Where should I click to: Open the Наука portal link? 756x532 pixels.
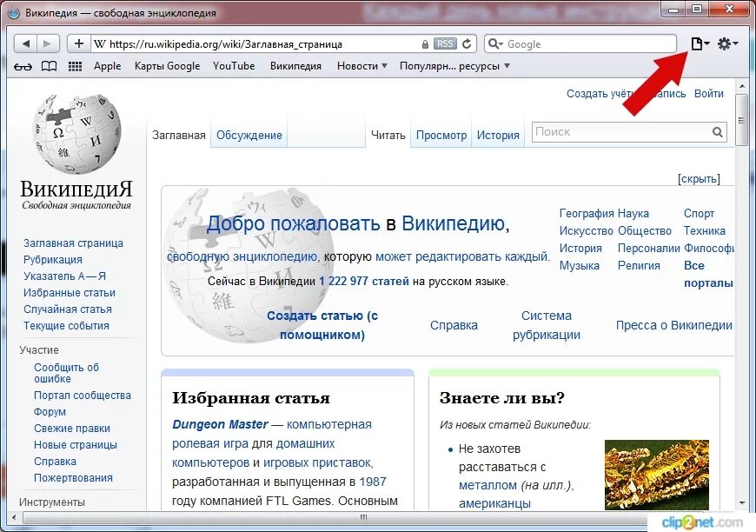633,213
